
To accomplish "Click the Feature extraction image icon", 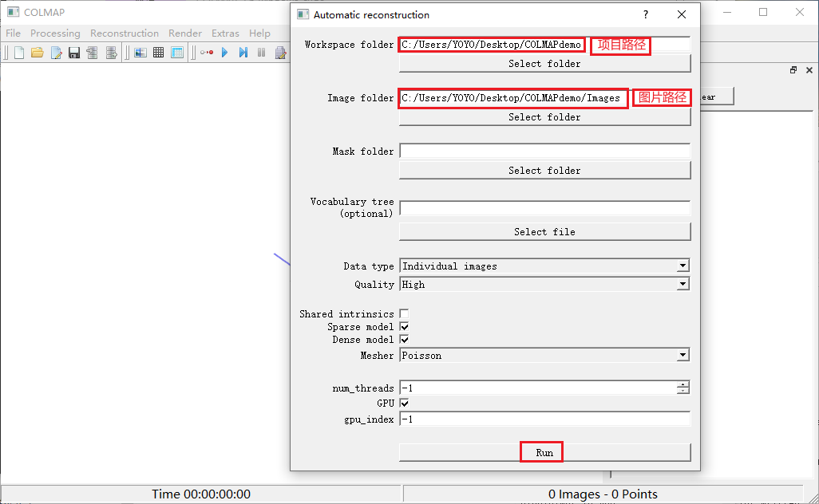I will (140, 52).
